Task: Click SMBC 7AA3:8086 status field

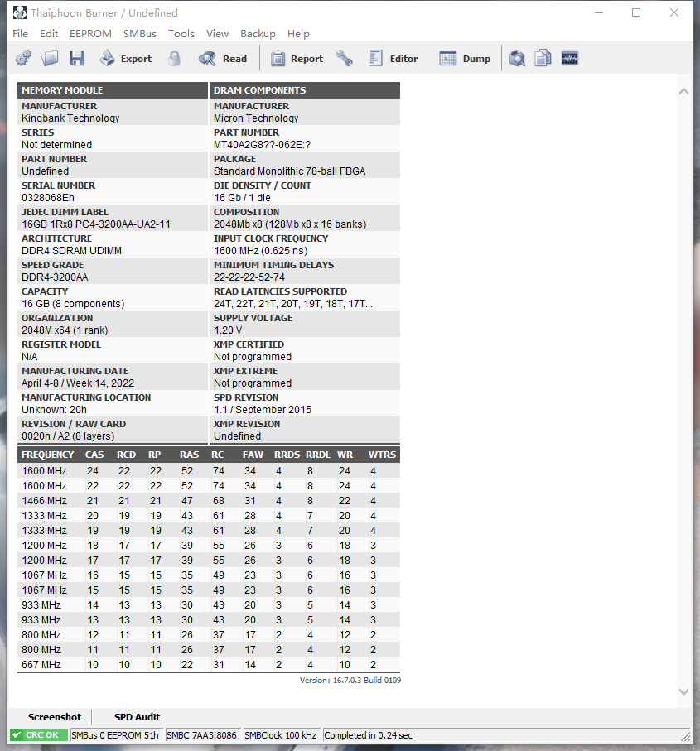Action: (201, 735)
